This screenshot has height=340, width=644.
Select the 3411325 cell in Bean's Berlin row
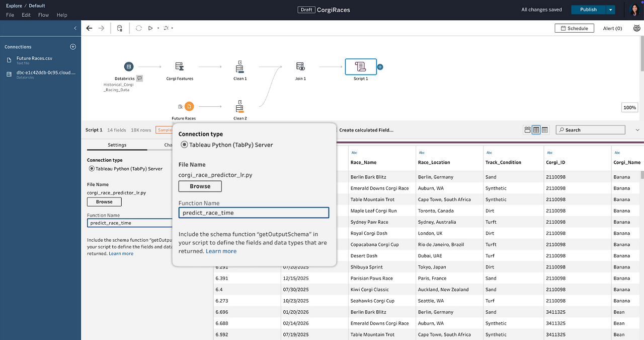coord(577,312)
